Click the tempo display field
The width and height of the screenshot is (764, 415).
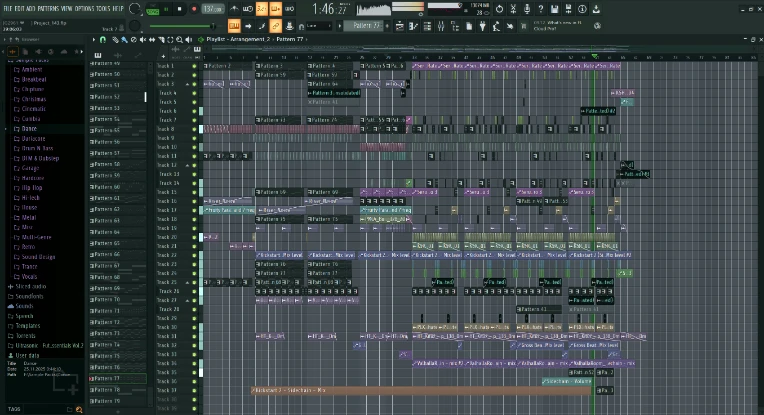(x=212, y=9)
